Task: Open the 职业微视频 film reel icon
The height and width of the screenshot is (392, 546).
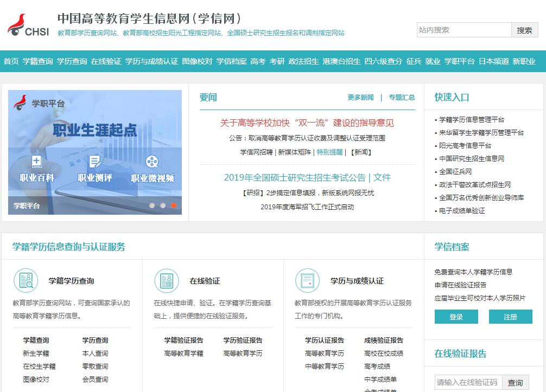Action: (152, 162)
